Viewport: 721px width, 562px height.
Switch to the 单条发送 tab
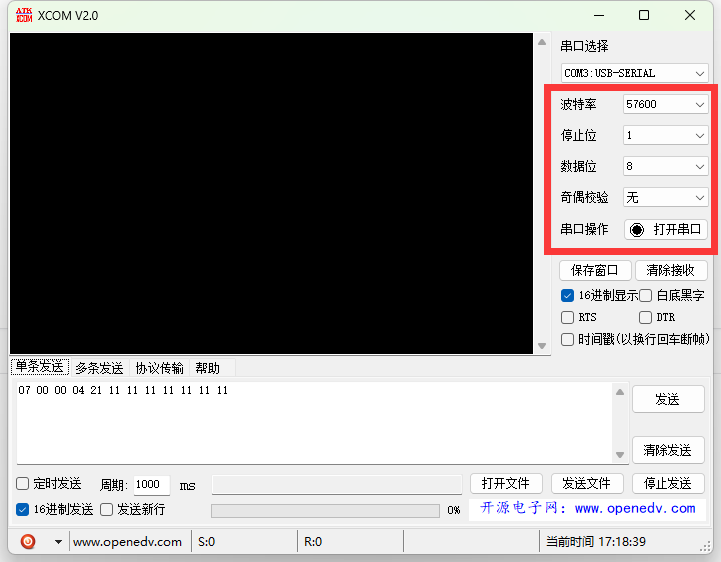(40, 367)
